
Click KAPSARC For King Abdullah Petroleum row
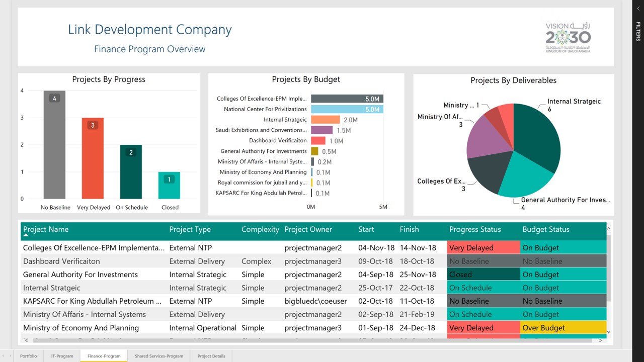314,301
